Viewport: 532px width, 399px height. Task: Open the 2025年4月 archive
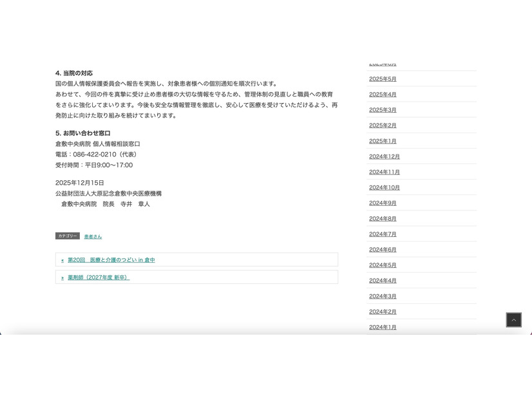383,95
